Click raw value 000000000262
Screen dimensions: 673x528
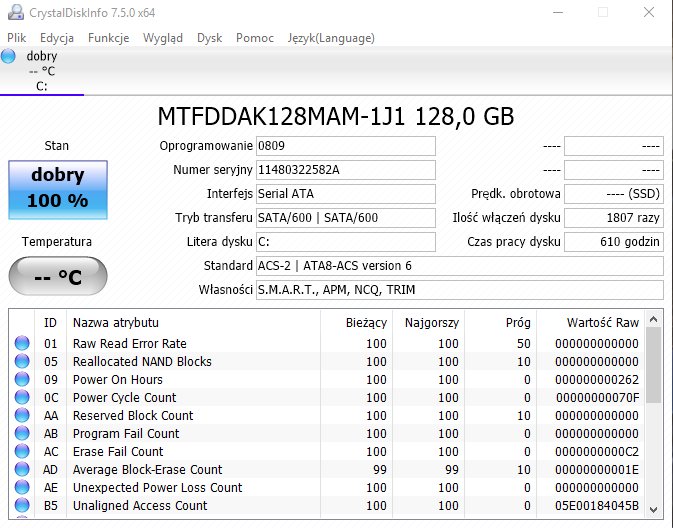tap(597, 379)
